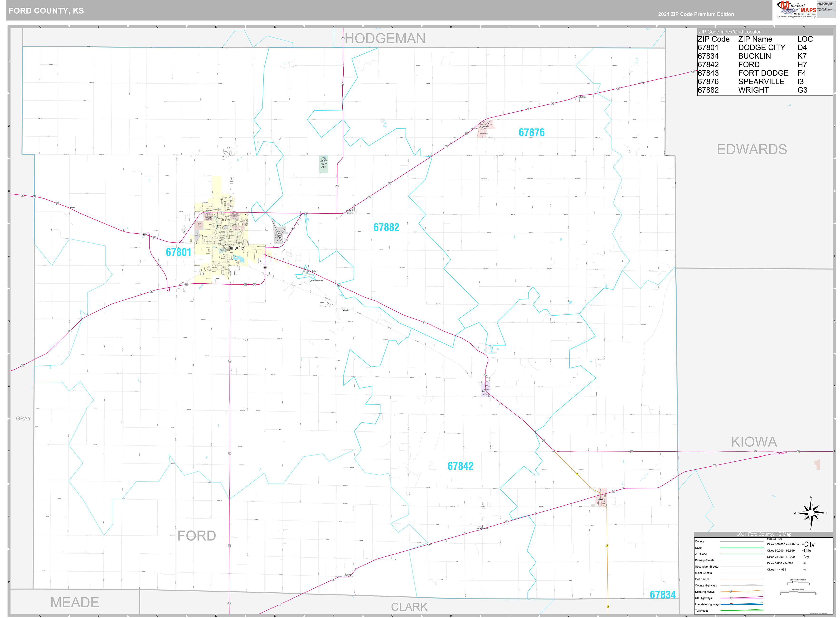840x618 pixels.
Task: Click the US Highways route marker in legend
Action: [731, 598]
